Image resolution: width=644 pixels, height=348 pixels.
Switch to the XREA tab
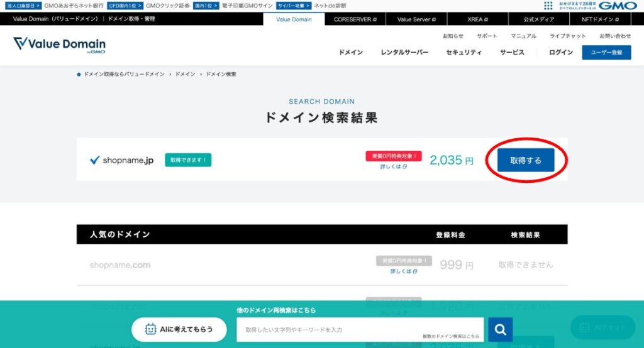pyautogui.click(x=477, y=19)
